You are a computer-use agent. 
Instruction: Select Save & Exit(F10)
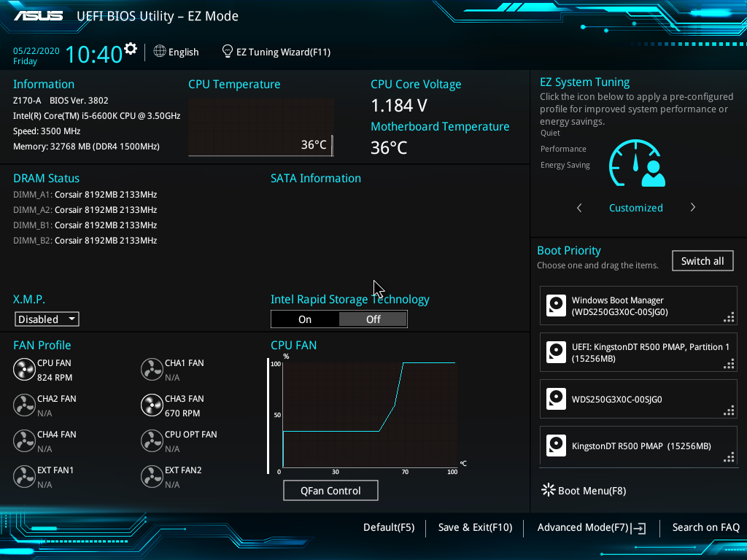click(475, 527)
